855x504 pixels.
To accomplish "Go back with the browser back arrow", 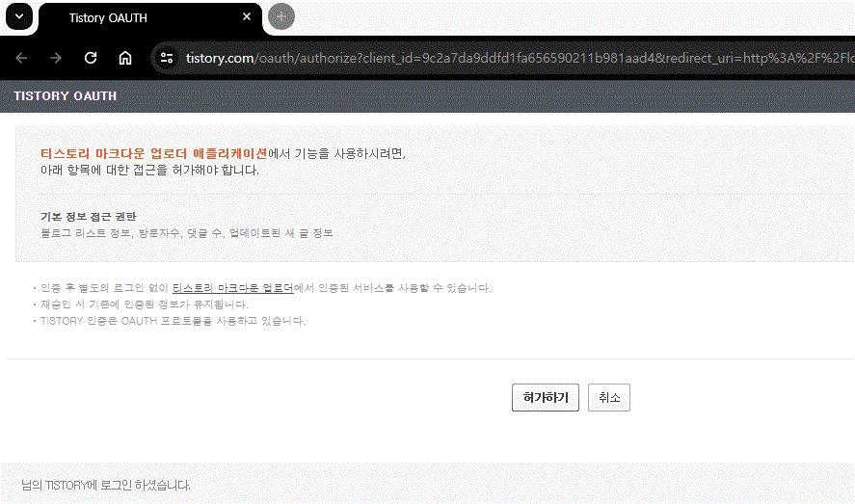I will tap(21, 58).
